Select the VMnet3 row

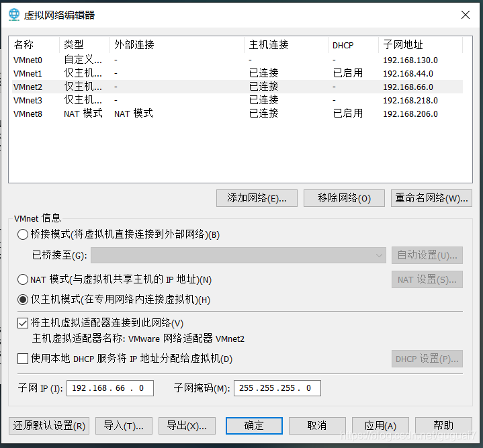237,100
